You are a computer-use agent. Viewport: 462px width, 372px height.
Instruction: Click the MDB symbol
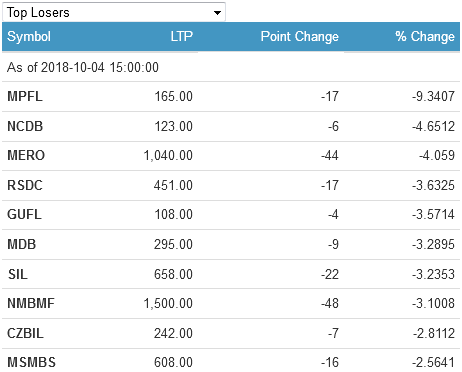tap(22, 244)
